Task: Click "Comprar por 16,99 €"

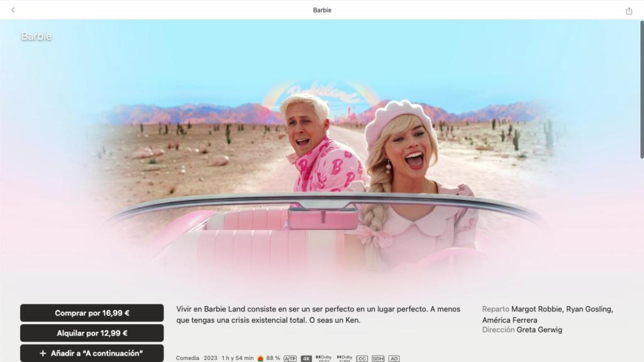Action: pyautogui.click(x=92, y=312)
